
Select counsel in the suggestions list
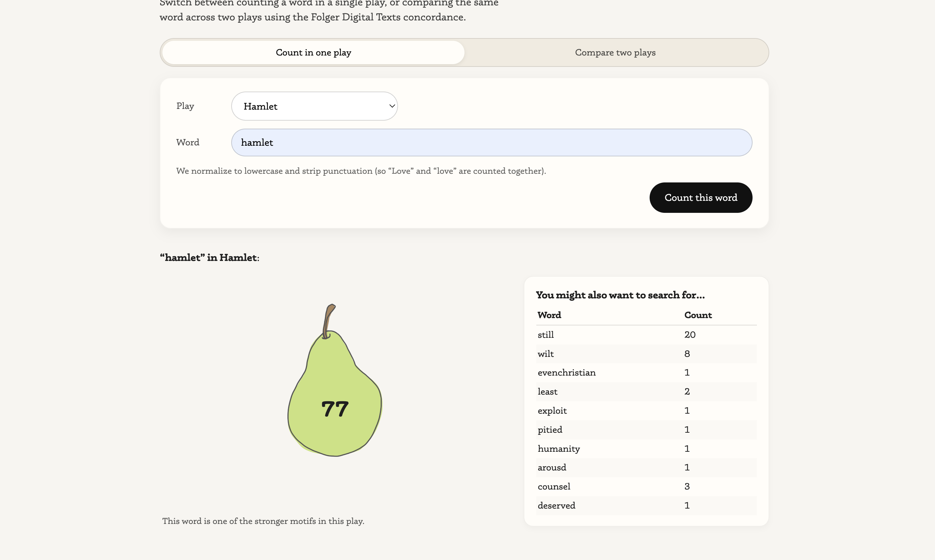pos(553,486)
